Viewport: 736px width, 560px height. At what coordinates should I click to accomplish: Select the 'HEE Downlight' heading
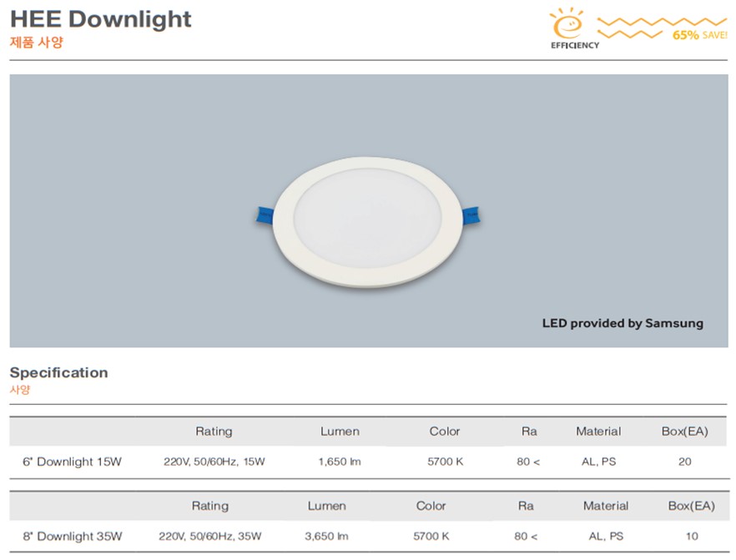coord(100,20)
